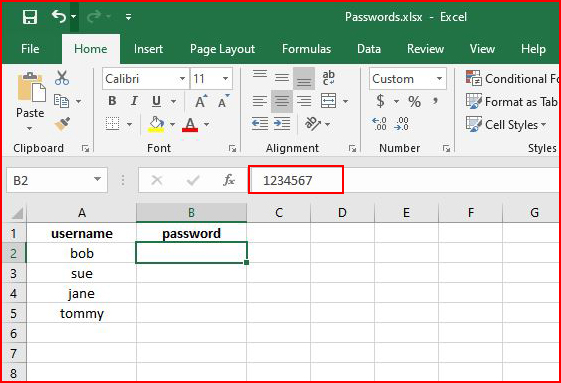Click the Insert Function fx icon
Viewport: 561px width, 383px height.
pos(229,180)
